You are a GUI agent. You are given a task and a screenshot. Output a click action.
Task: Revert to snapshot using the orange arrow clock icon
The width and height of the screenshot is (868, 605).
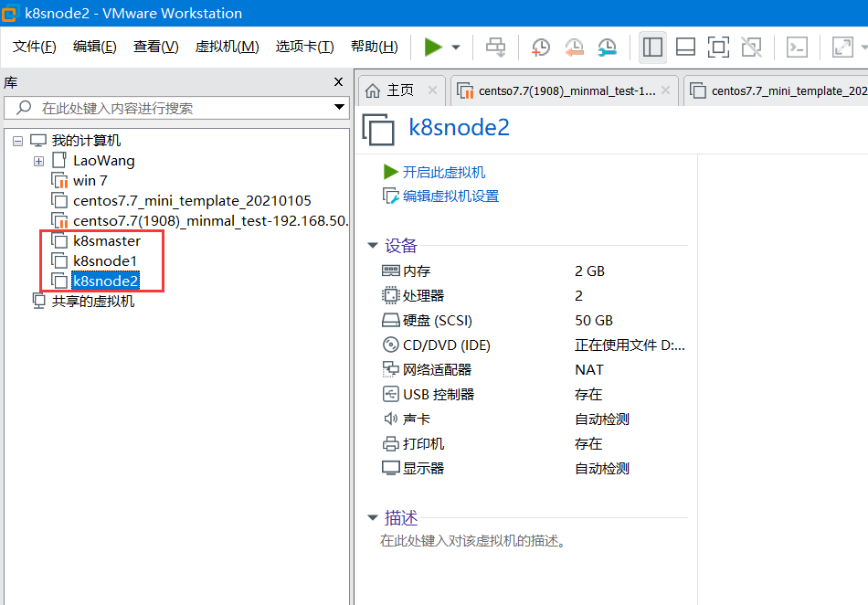pyautogui.click(x=574, y=47)
